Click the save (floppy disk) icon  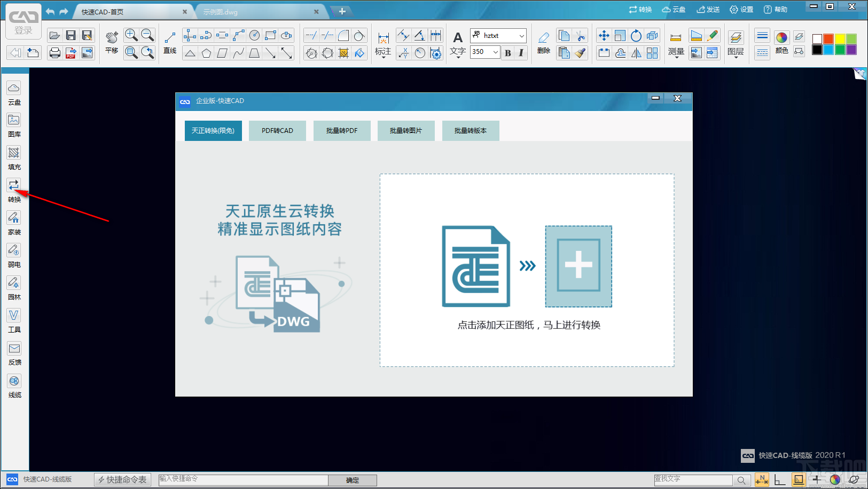coord(71,36)
